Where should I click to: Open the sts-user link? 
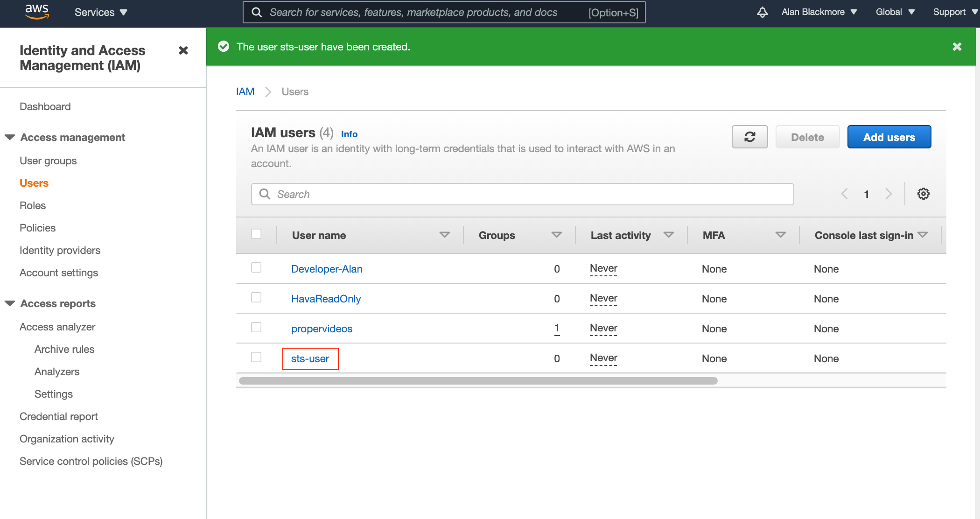[x=310, y=358]
